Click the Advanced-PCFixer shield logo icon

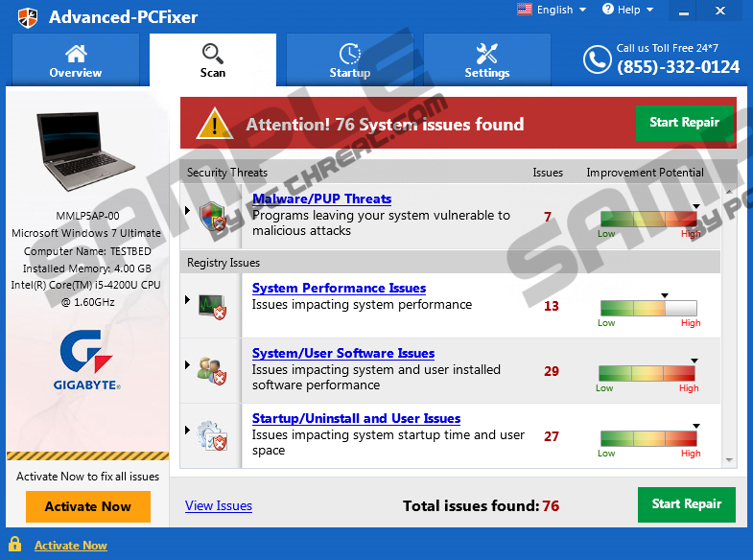click(28, 18)
